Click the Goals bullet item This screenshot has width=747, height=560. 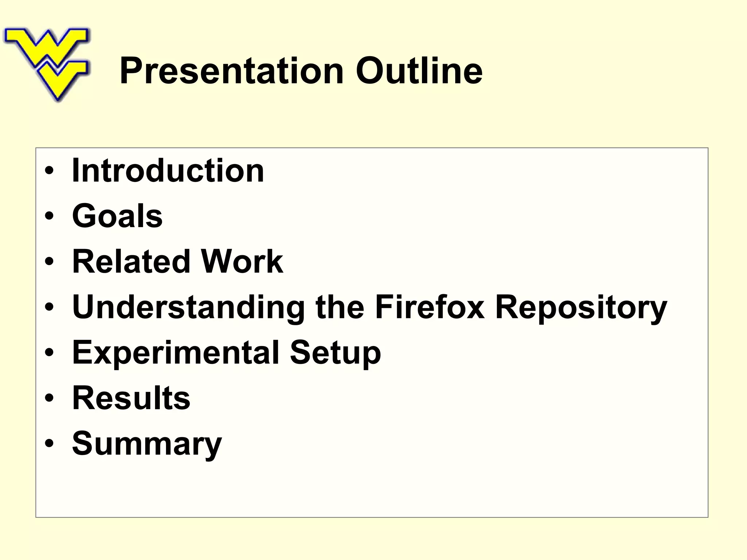[x=117, y=216]
